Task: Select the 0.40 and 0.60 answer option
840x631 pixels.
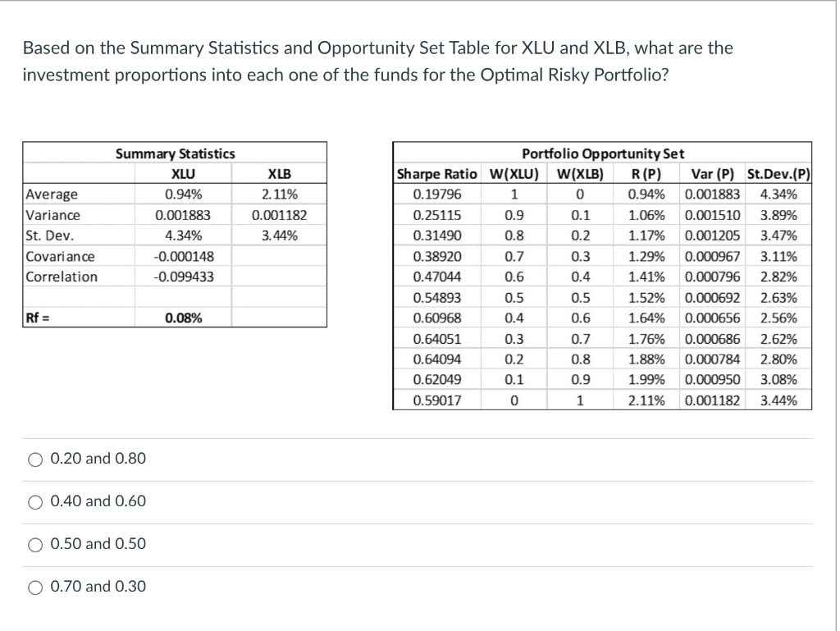Action: point(35,502)
